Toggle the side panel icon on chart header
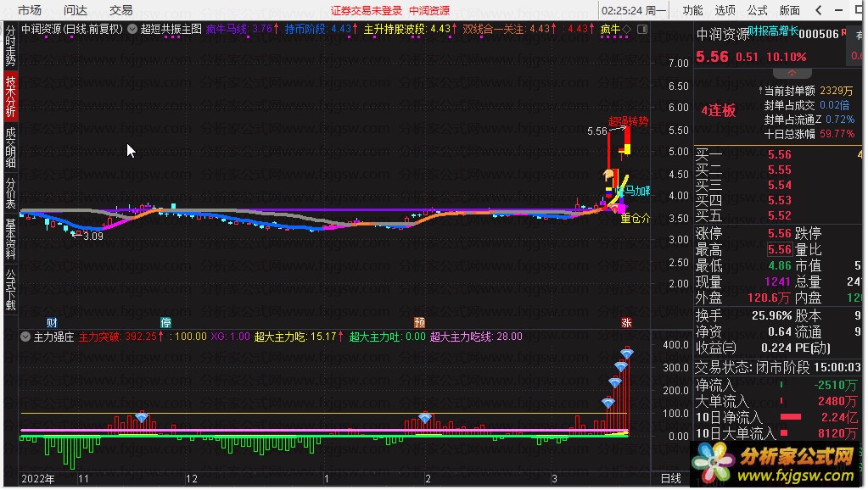868x490 pixels. pyautogui.click(x=642, y=29)
